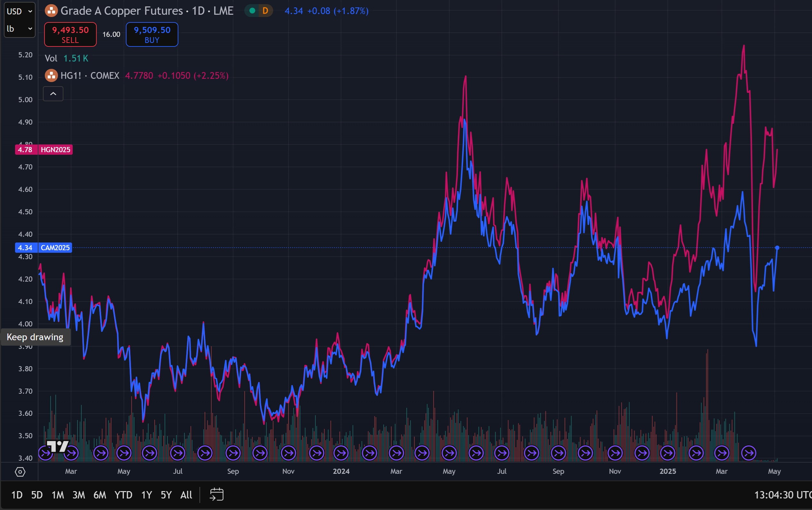Switch to the 5Y time range

166,495
